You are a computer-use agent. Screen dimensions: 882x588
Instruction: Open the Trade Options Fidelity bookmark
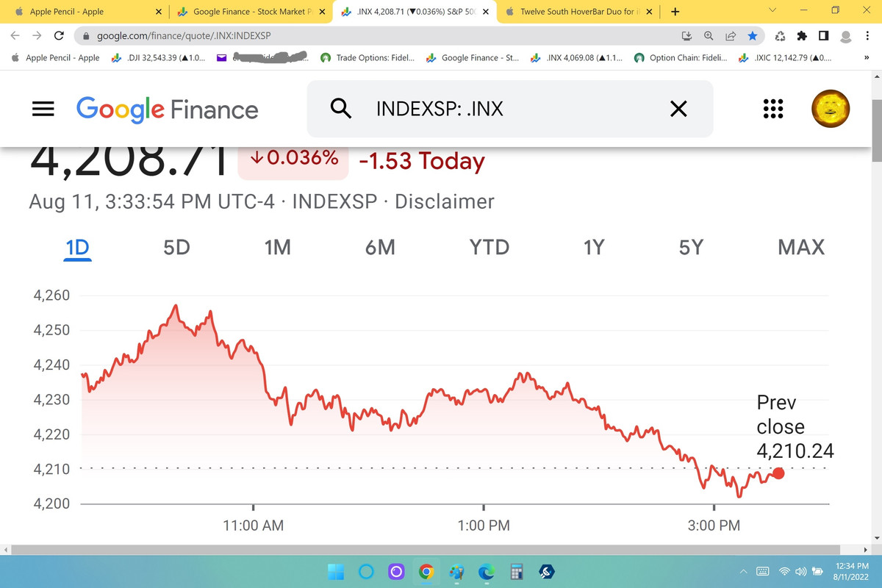[367, 57]
